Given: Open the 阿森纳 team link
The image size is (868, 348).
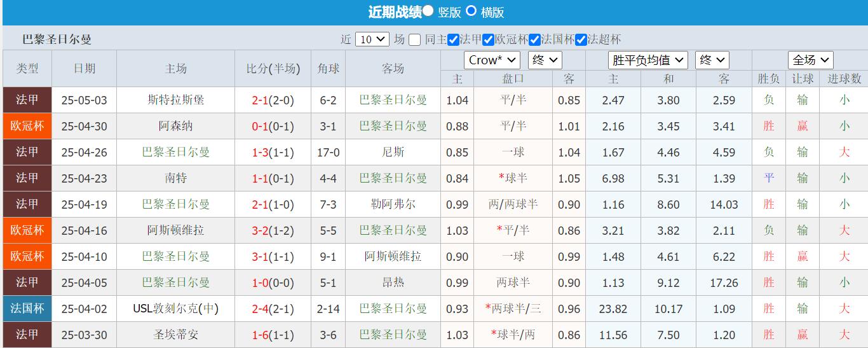Looking at the screenshot, I should point(176,126).
